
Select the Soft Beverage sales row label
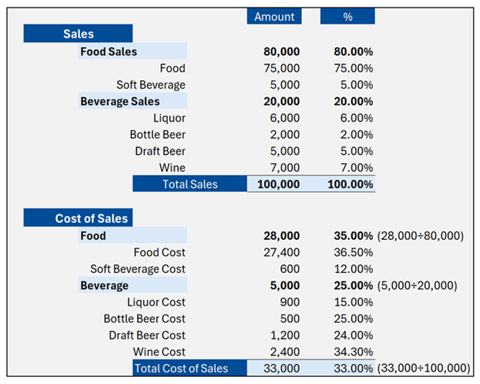[151, 85]
